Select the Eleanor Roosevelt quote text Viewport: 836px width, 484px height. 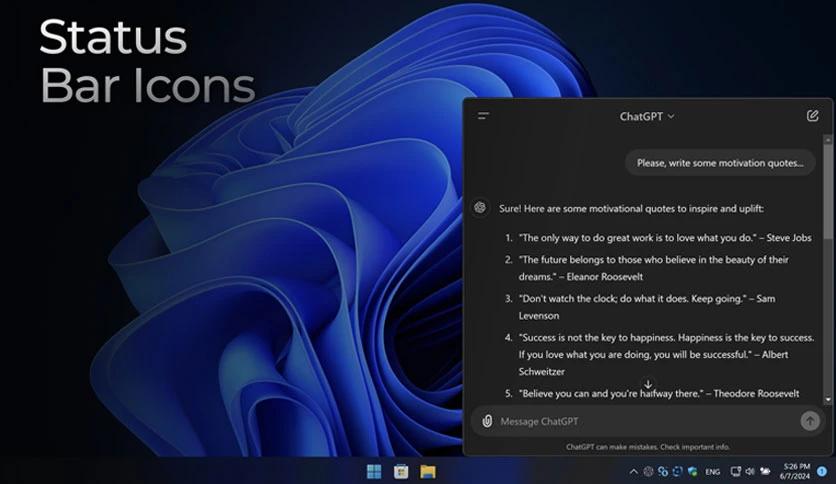(x=654, y=268)
